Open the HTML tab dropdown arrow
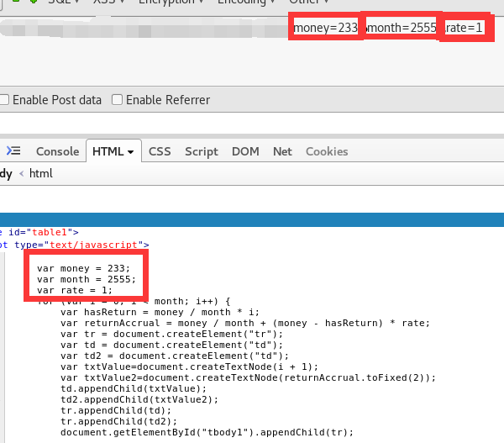 click(x=131, y=152)
